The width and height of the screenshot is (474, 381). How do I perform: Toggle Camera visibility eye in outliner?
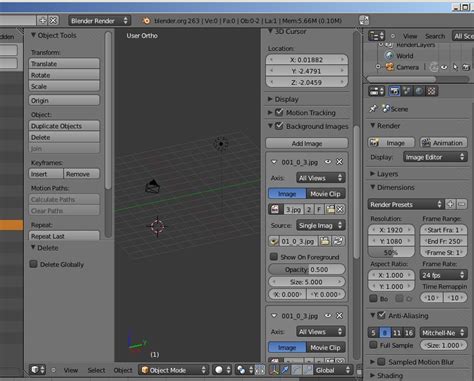click(x=444, y=67)
